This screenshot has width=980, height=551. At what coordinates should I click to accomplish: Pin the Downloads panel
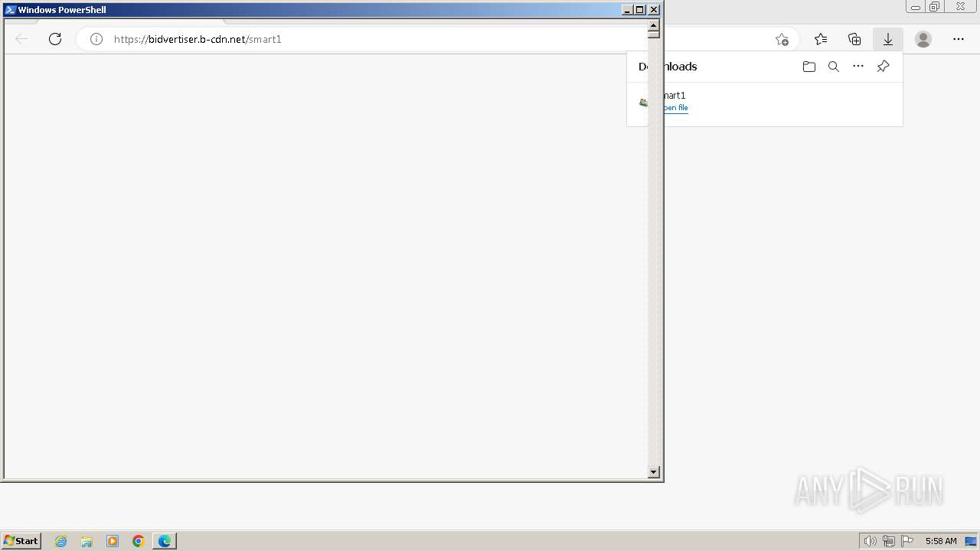tap(883, 67)
